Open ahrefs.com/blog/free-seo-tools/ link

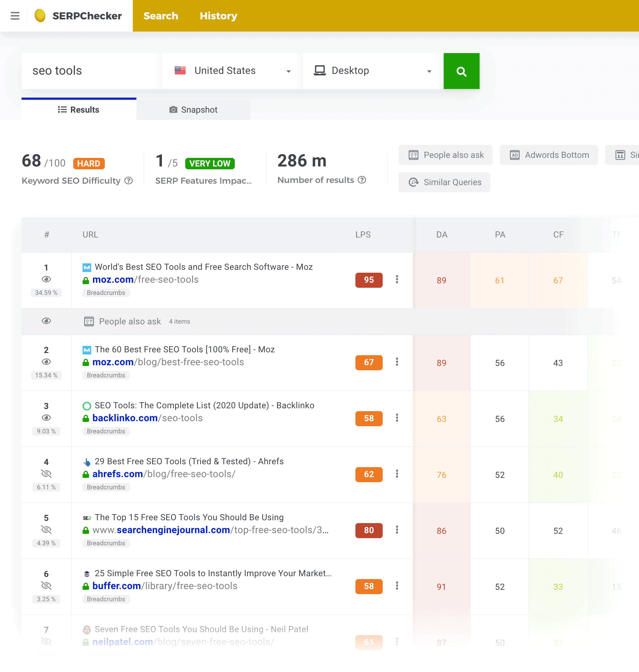(164, 474)
